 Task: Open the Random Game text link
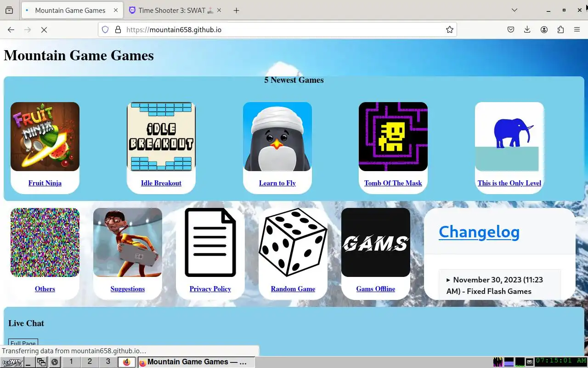293,289
